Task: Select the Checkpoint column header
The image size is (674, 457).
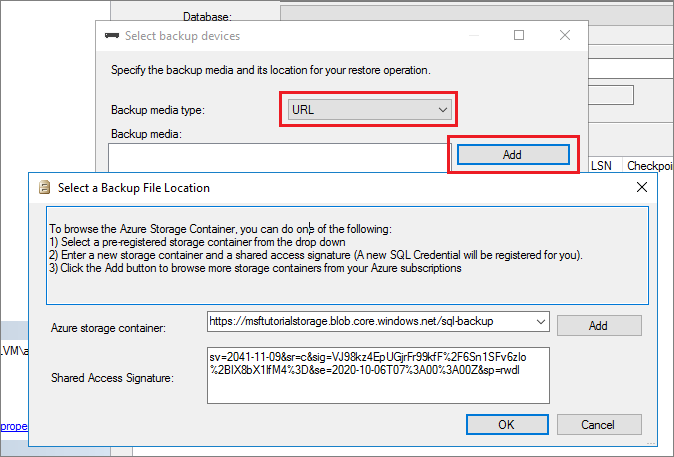Action: coord(648,165)
